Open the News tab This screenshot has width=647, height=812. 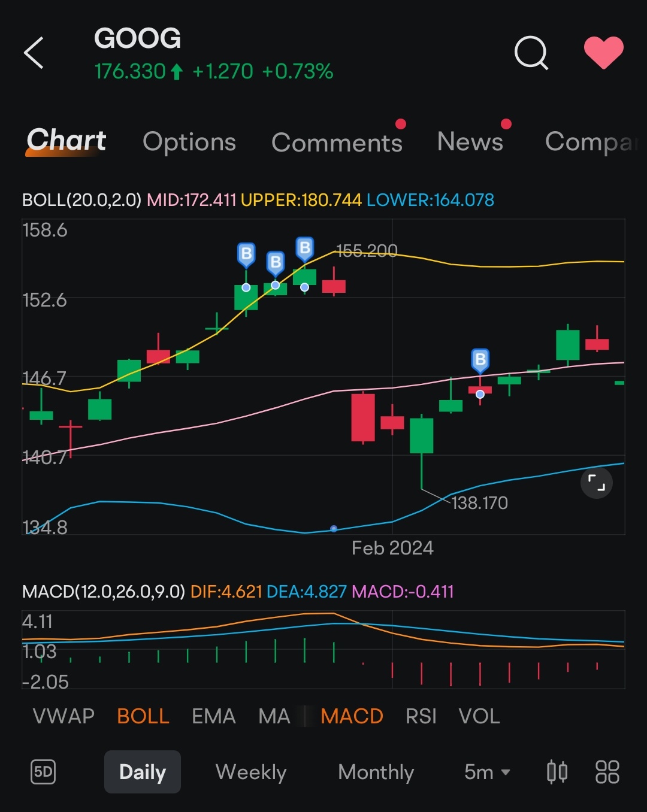point(470,141)
